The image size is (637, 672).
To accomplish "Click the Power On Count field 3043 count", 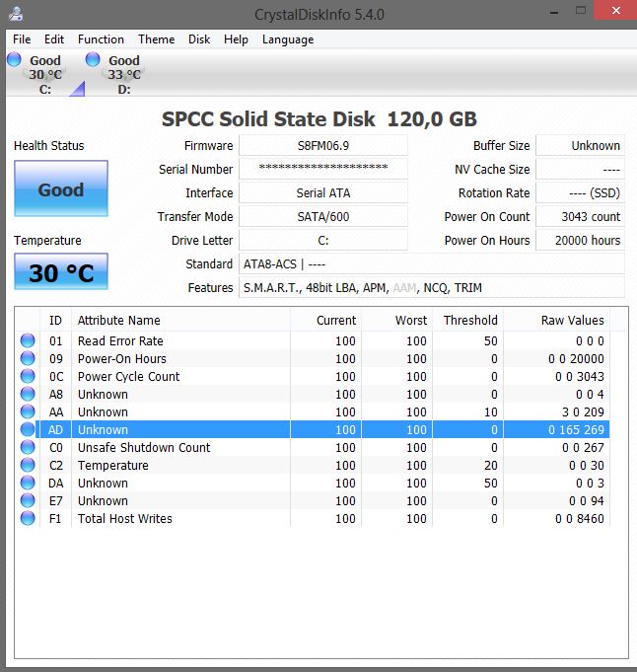I will [x=580, y=217].
